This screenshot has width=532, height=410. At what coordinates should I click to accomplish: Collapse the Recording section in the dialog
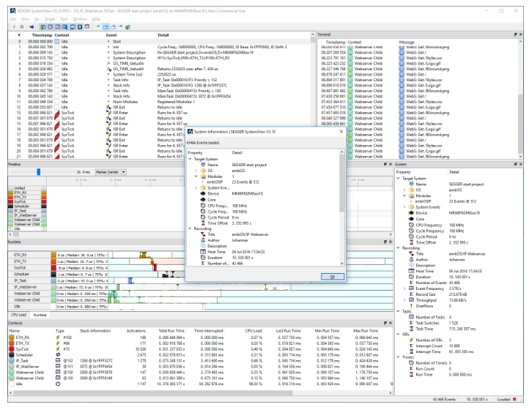point(190,228)
